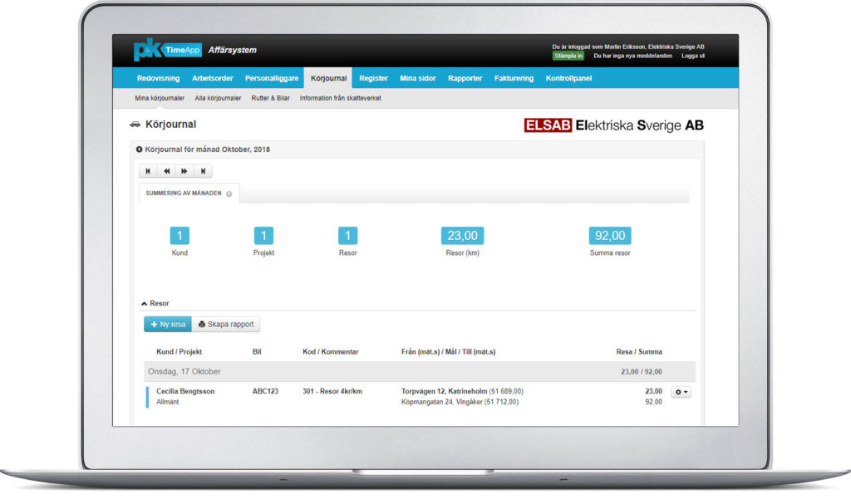Image resolution: width=851 pixels, height=504 pixels.
Task: Click the Ny resa button
Action: [x=168, y=324]
